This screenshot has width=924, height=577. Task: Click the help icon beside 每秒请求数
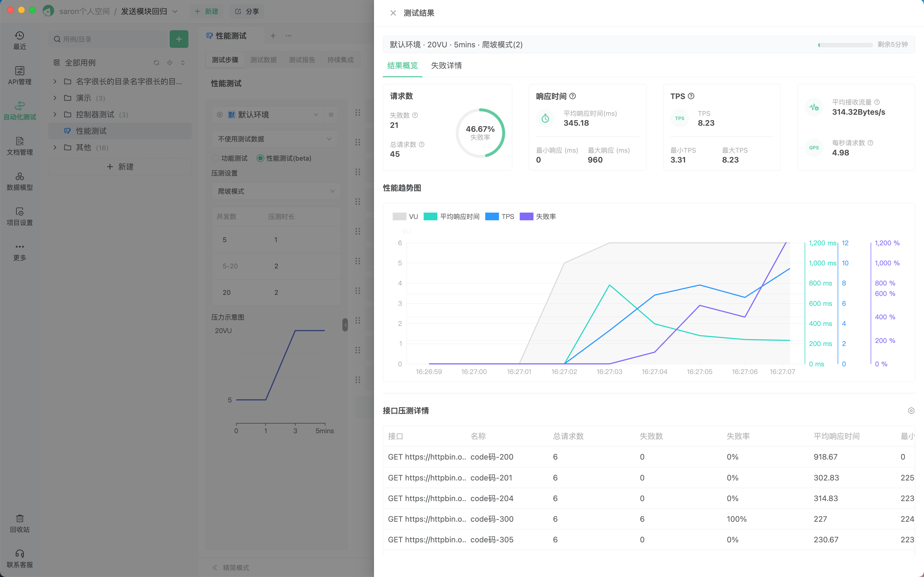[870, 143]
